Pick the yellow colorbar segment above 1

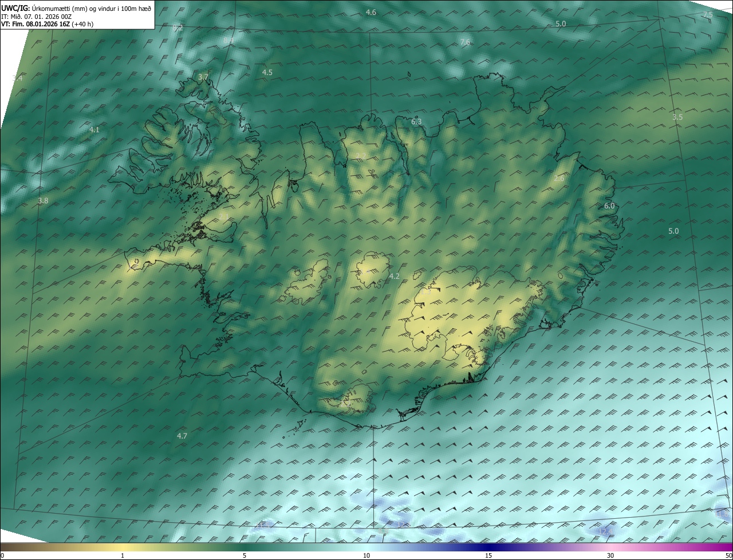point(123,547)
